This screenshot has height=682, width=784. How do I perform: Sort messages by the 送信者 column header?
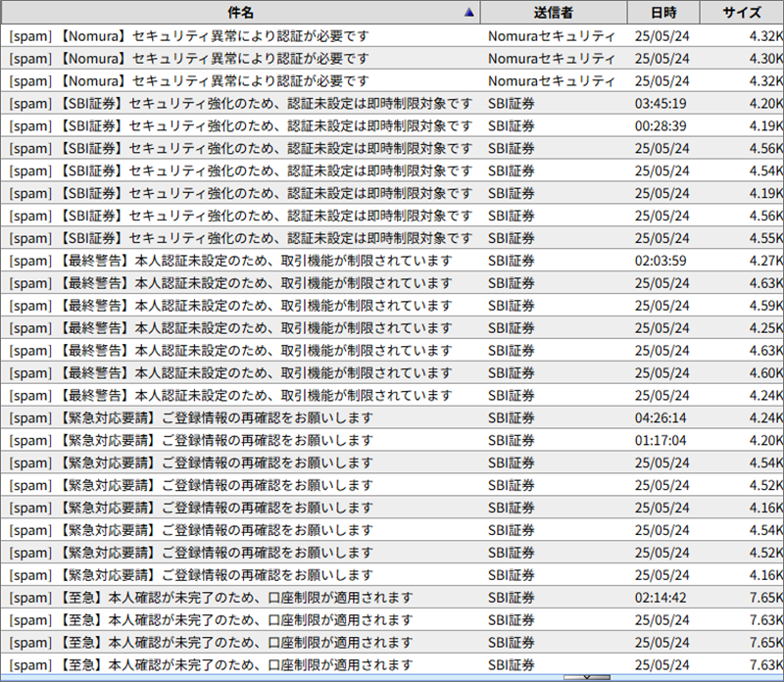pos(554,13)
